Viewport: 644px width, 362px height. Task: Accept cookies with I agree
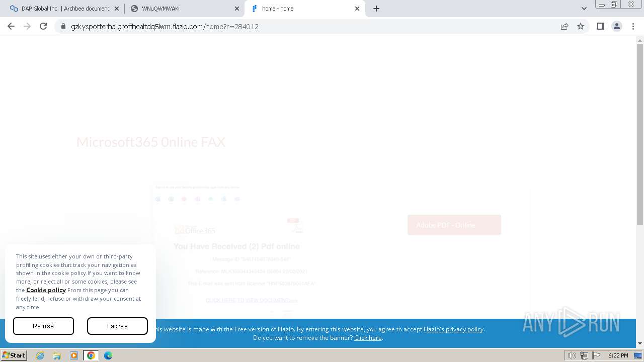pyautogui.click(x=117, y=326)
